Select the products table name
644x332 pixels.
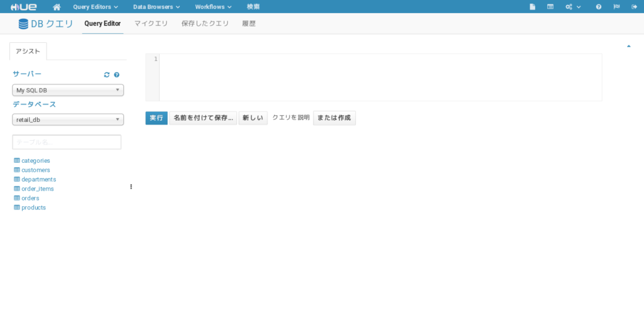(34, 207)
